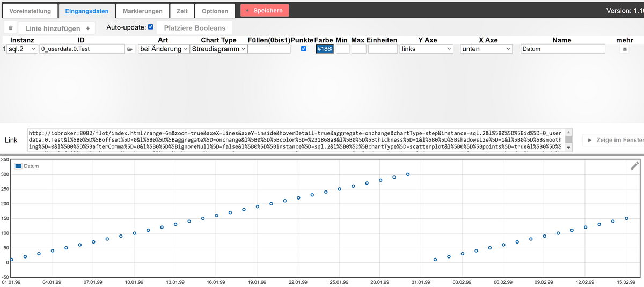Click the Datum legend label
This screenshot has width=644, height=287.
(x=31, y=166)
